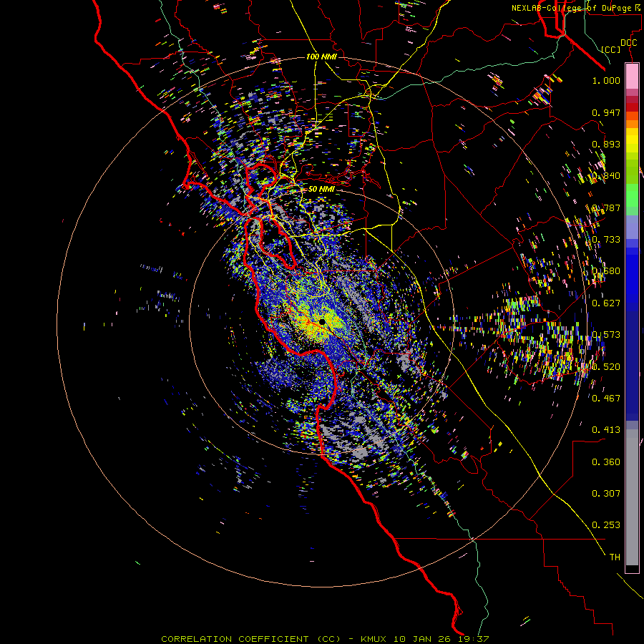This screenshot has height=644, width=644.
Task: Click the NEXLAB-College of DuPage credit text
Action: point(576,8)
